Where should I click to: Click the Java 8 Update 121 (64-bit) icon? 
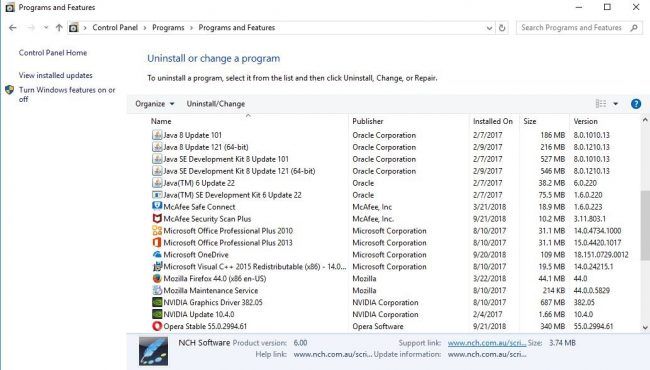157,147
